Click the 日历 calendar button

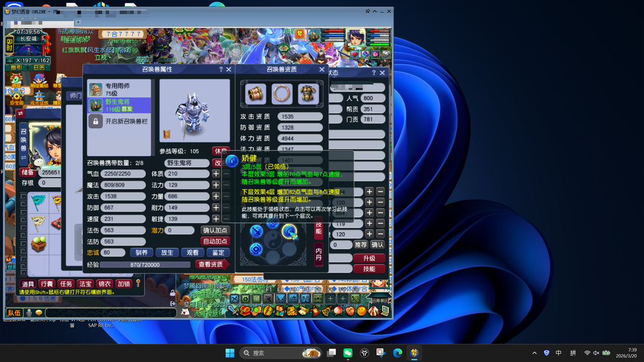point(39,68)
